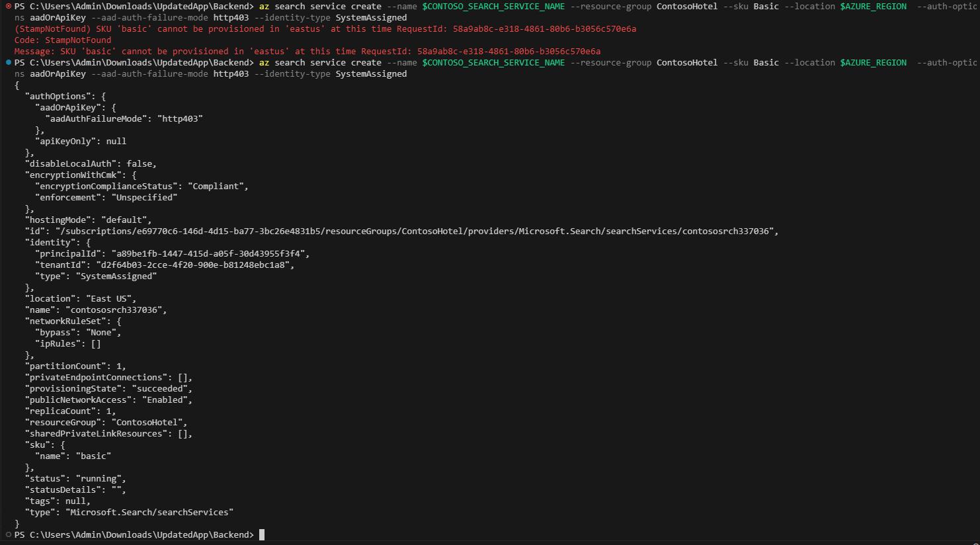Click the "apiKeyOnly": null line
The width and height of the screenshot is (980, 545).
click(81, 142)
